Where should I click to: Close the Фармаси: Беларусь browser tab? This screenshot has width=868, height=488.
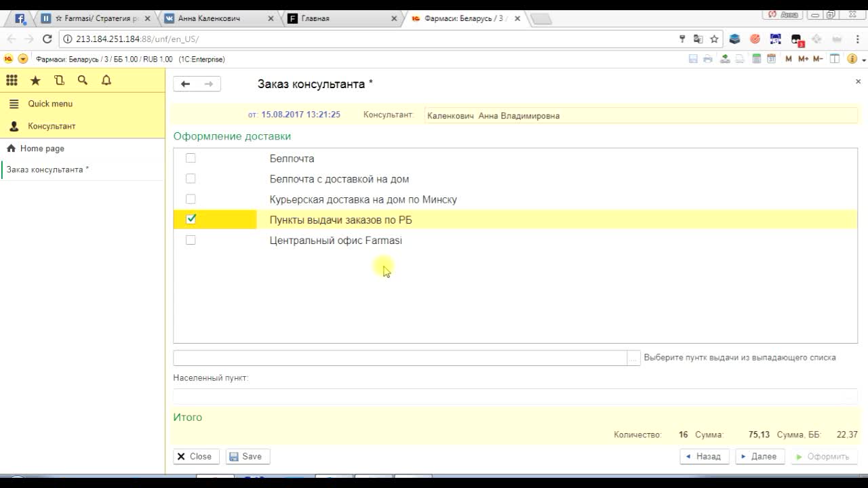tap(517, 19)
